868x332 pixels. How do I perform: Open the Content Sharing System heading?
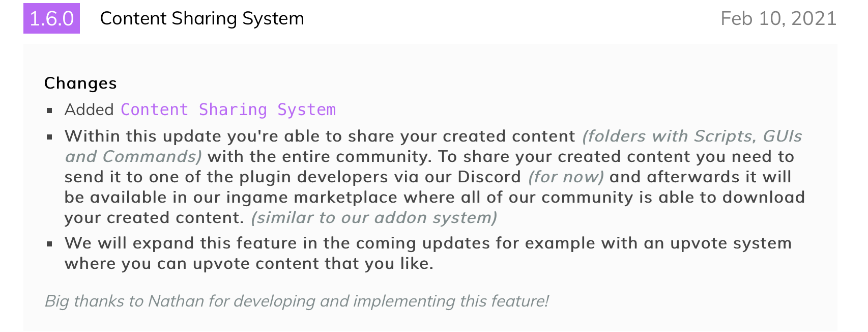(x=202, y=18)
